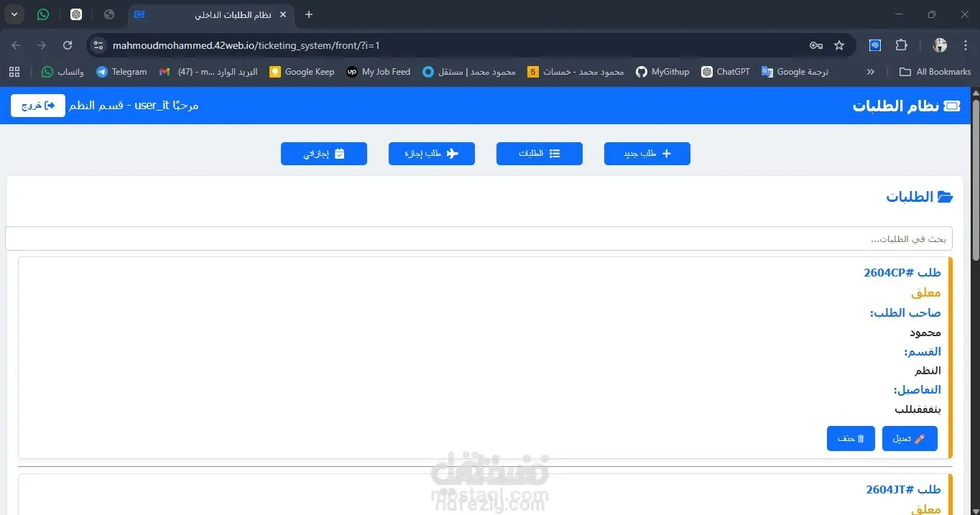The image size is (980, 515).
Task: Open the tab search dropdown arrow
Action: 14,14
